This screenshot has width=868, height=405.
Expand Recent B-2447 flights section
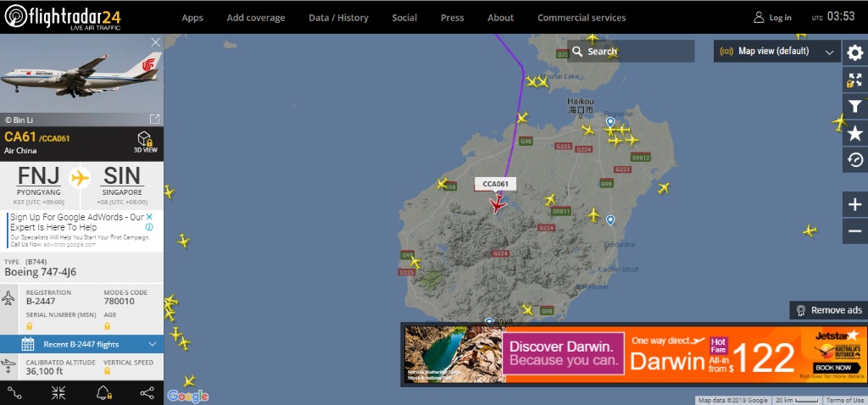(x=82, y=344)
